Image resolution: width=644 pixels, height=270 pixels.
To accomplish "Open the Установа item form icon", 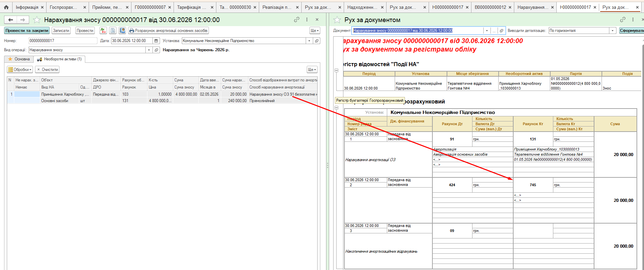I will click(x=317, y=41).
